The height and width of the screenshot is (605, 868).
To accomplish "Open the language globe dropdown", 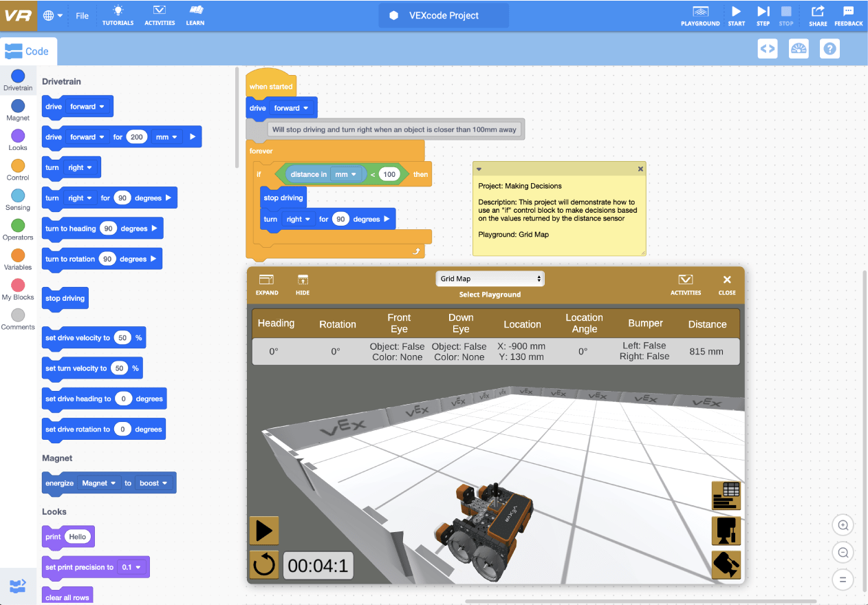I will (x=53, y=15).
